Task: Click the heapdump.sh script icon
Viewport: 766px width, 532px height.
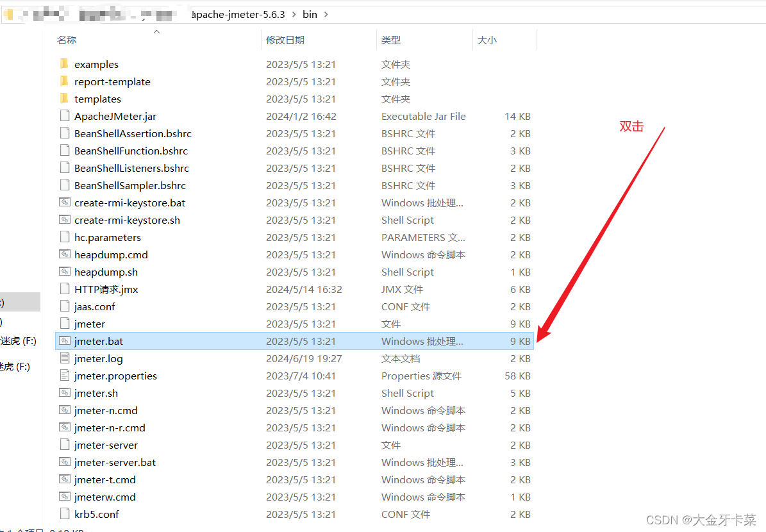Action: [x=65, y=272]
